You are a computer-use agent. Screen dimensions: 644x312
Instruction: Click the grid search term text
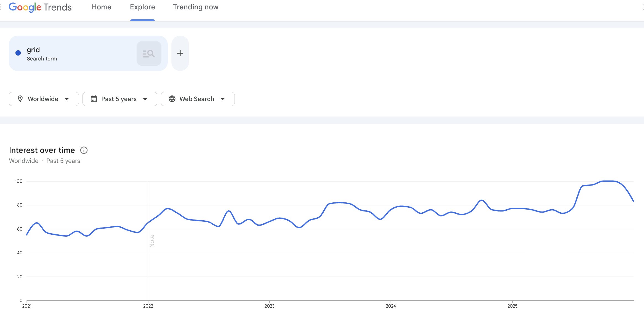point(33,50)
